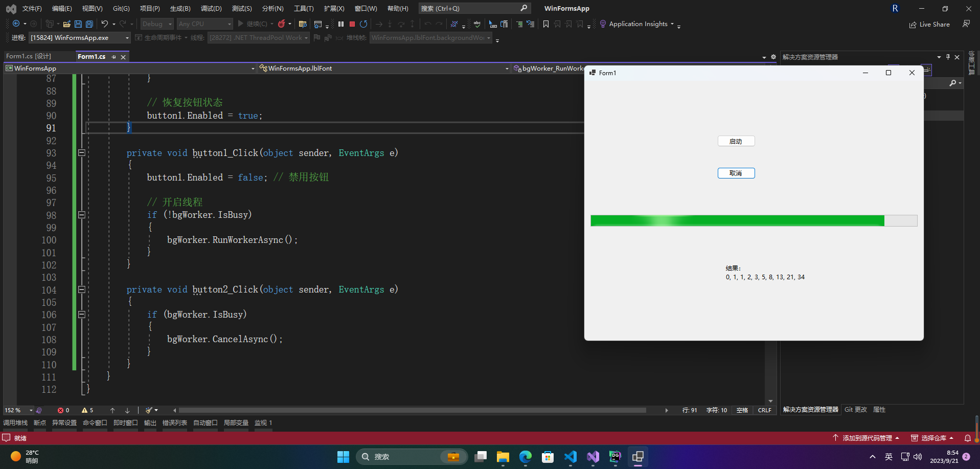Click the increase indent icon
The width and height of the screenshot is (980, 469).
click(519, 24)
